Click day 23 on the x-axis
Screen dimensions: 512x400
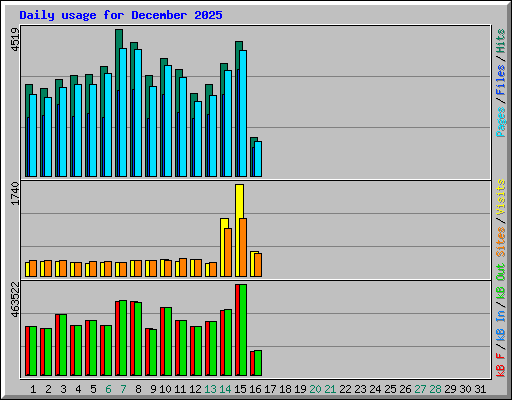point(360,389)
